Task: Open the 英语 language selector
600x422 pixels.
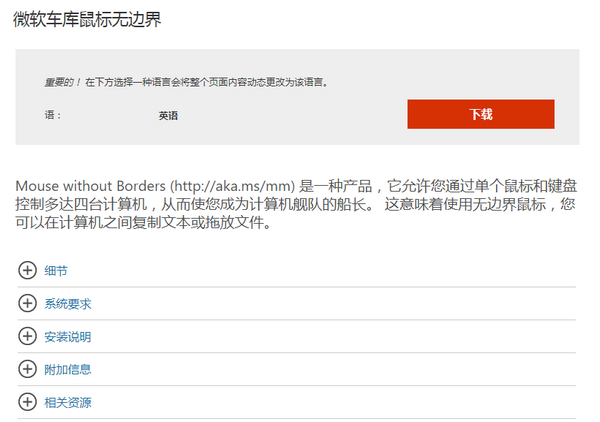Action: (x=168, y=116)
